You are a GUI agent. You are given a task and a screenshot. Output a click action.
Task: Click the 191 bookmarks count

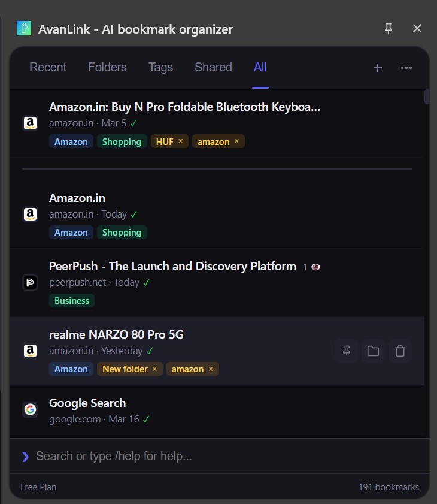389,487
